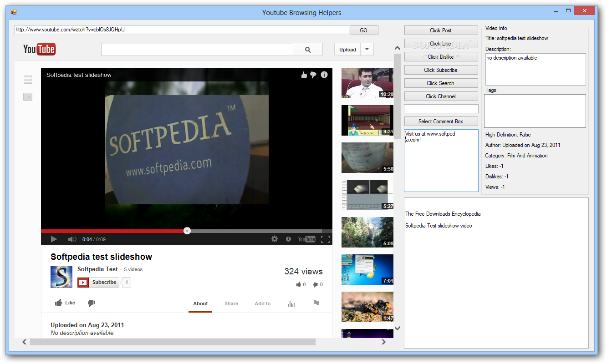607x364 pixels.
Task: Click the horizontal scroll-right arrow
Action: tap(384, 342)
